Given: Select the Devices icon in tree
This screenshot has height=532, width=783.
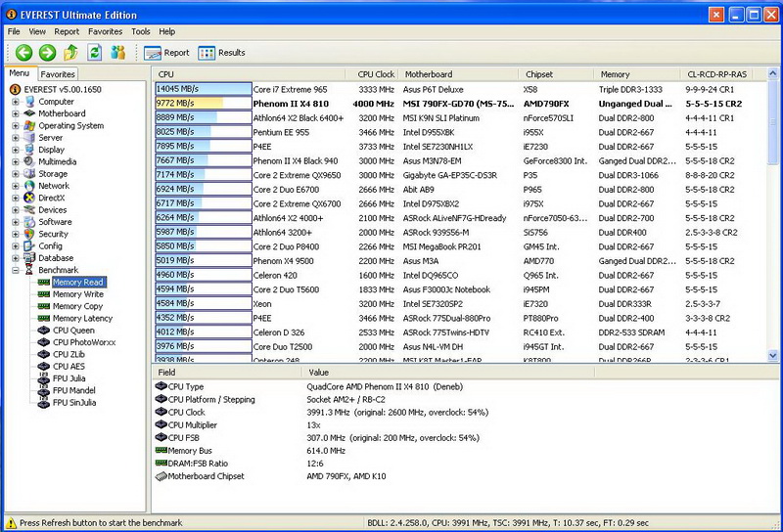Looking at the screenshot, I should click(29, 209).
